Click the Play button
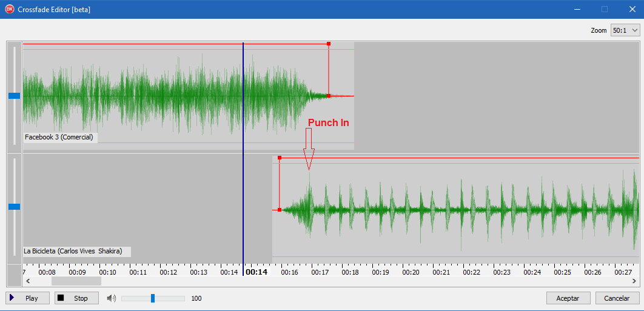644x311 pixels. coord(27,298)
